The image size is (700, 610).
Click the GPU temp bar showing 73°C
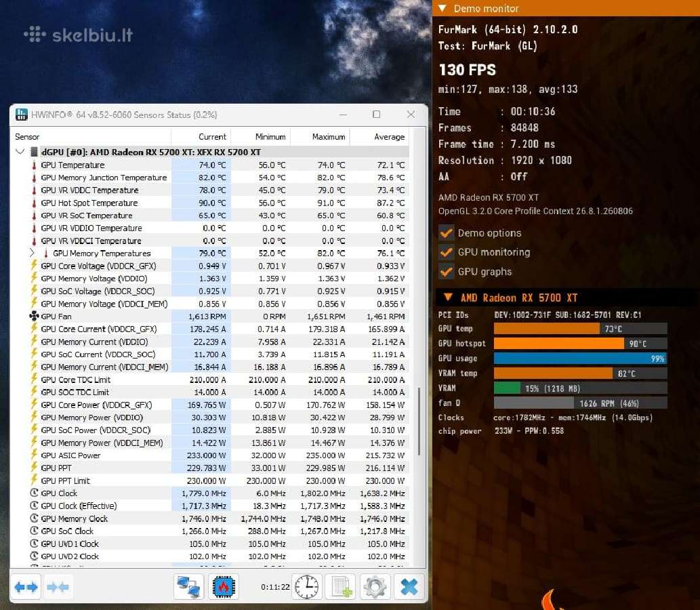click(x=580, y=329)
